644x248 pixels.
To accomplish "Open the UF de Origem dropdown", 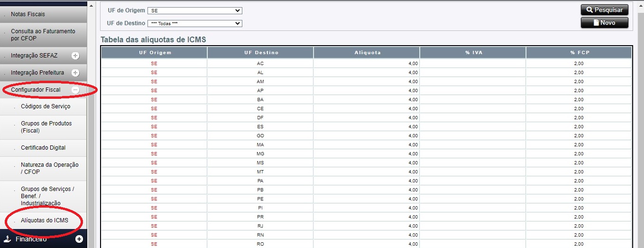I will [x=194, y=10].
